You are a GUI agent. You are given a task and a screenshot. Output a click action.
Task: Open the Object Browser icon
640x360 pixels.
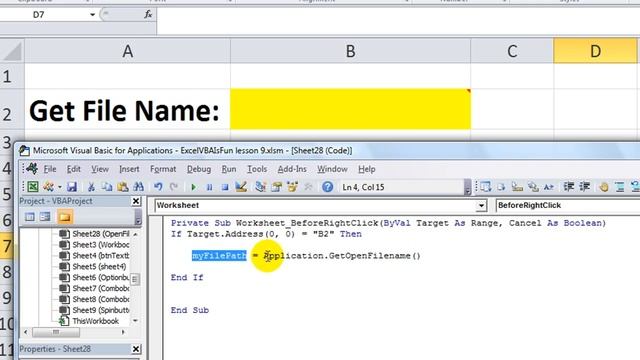(x=292, y=187)
